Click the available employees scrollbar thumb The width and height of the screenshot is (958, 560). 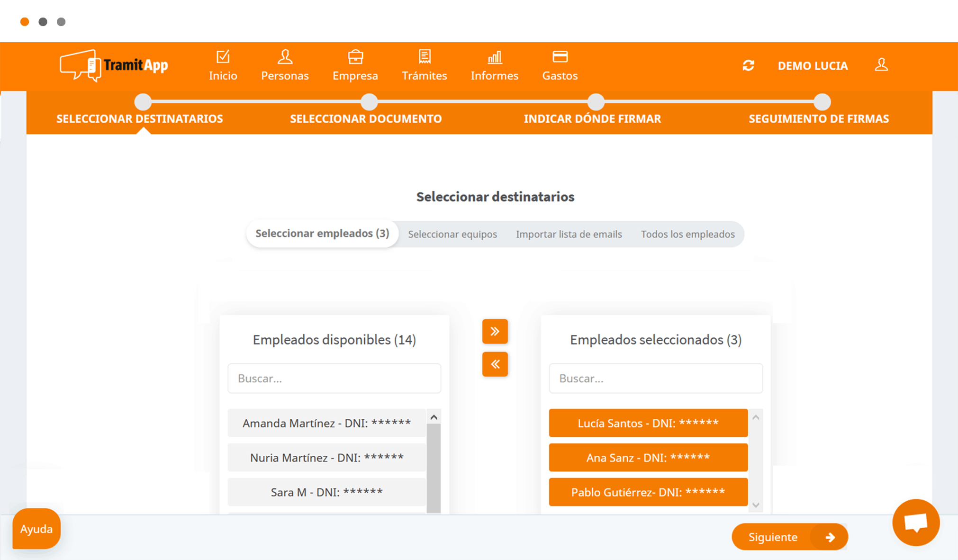tap(434, 469)
